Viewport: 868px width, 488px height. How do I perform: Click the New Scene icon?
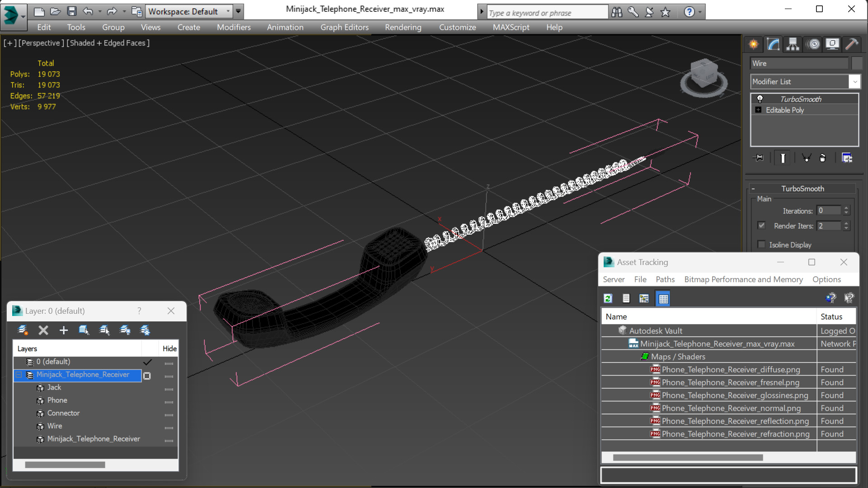tap(39, 11)
